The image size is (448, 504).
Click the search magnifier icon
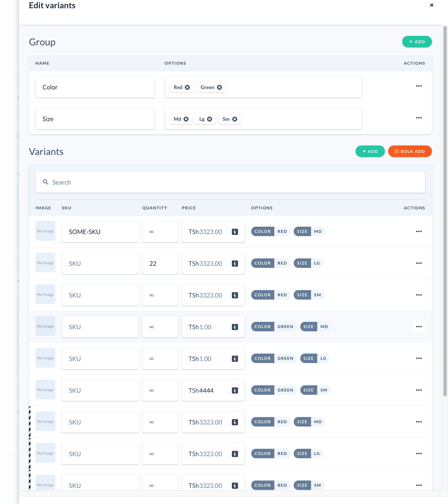45,182
